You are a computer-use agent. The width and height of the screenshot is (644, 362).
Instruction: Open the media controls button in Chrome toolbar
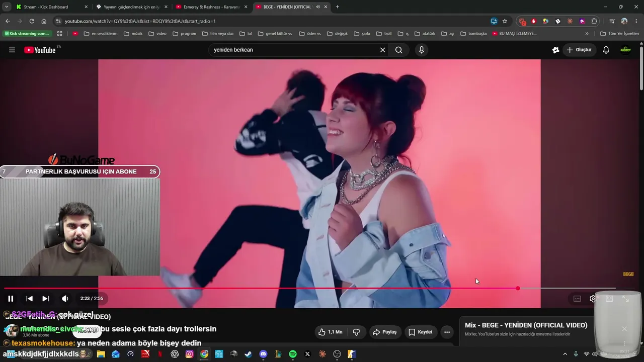coord(612,21)
